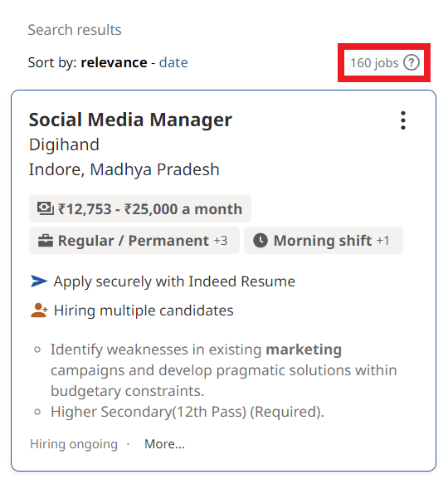Click Indore, Madhya Pradesh location text
This screenshot has width=448, height=484.
[124, 169]
